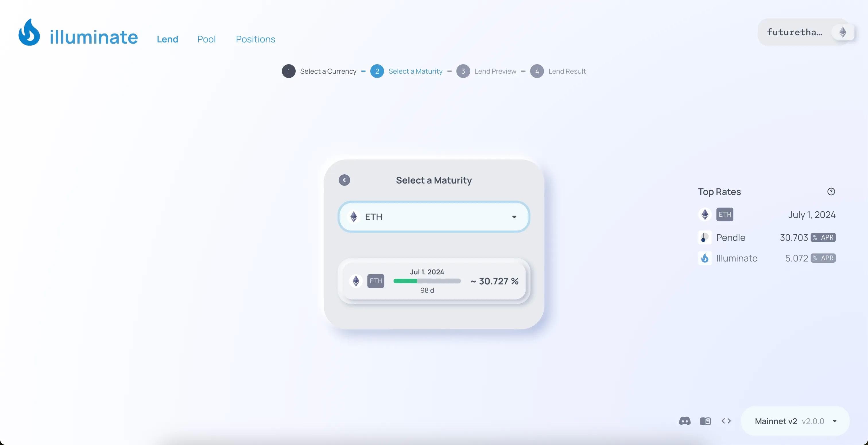The height and width of the screenshot is (445, 868).
Task: Click the ETH badge icon on maturity card
Action: [375, 280]
